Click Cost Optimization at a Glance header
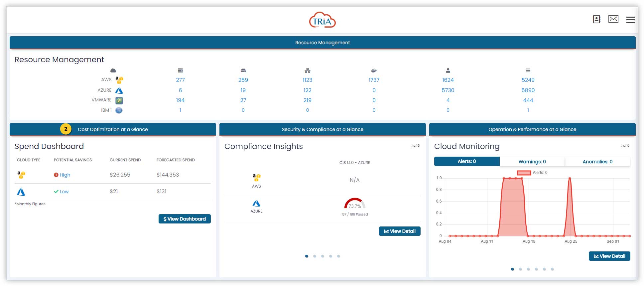The width and height of the screenshot is (644, 286). coord(113,129)
